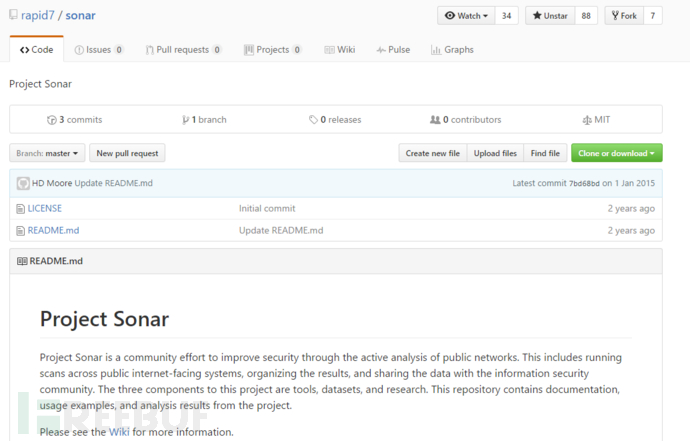View the 1 branch list
This screenshot has height=441, width=690.
tap(204, 120)
